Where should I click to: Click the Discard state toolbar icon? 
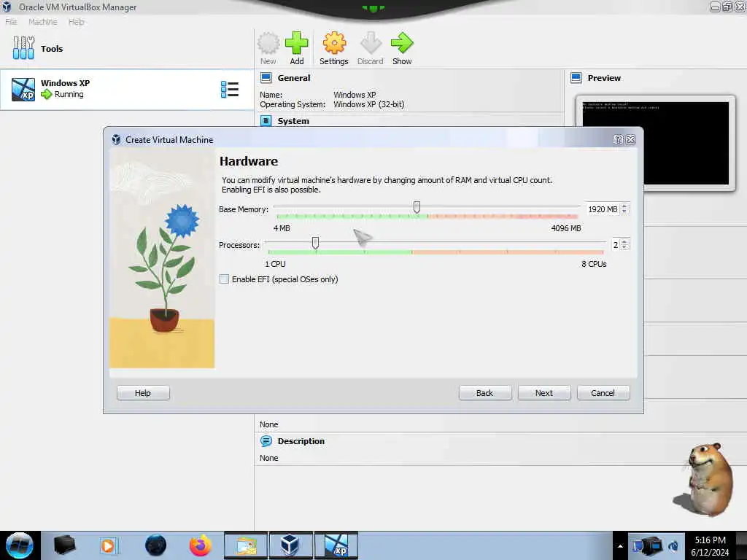tap(370, 43)
